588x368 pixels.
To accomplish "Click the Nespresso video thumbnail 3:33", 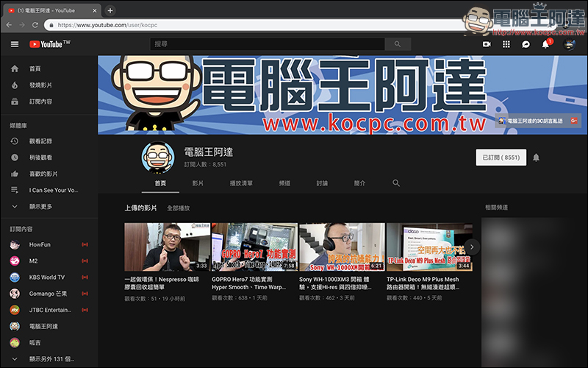I will coord(168,247).
